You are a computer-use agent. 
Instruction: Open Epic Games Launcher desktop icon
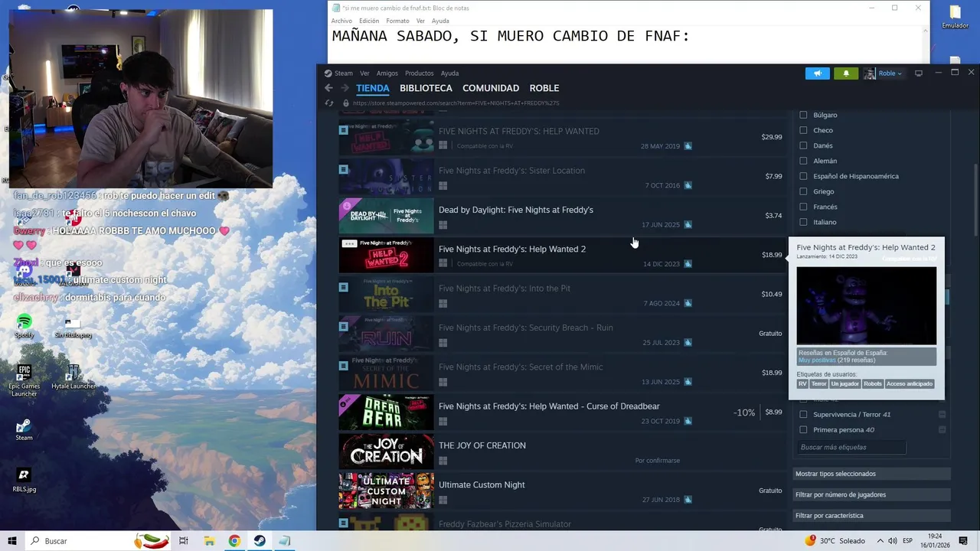click(x=24, y=380)
